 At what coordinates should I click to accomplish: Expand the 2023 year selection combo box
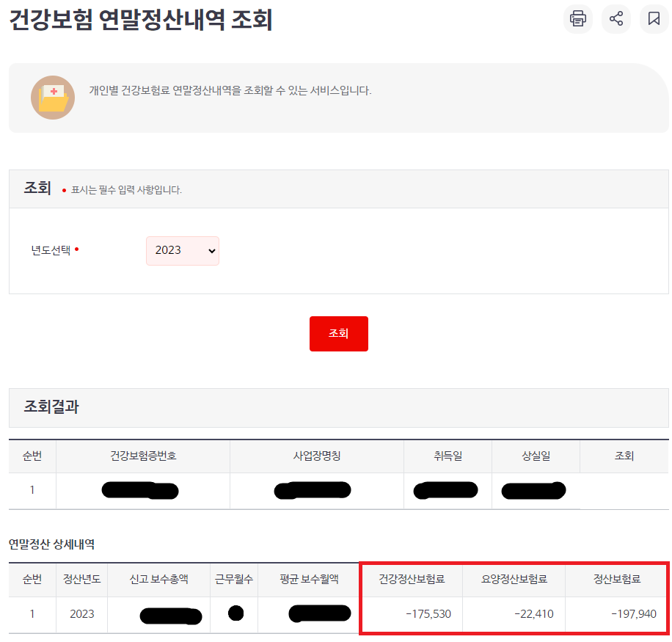pyautogui.click(x=182, y=250)
